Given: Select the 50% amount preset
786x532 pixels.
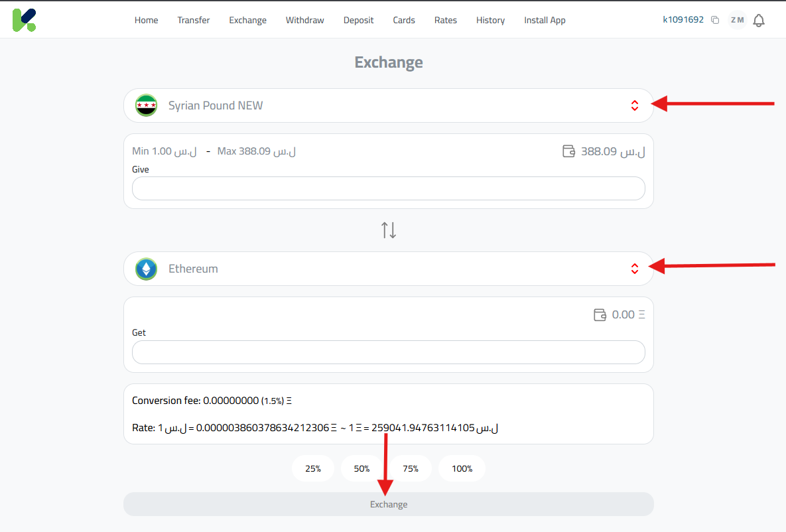Looking at the screenshot, I should click(361, 468).
